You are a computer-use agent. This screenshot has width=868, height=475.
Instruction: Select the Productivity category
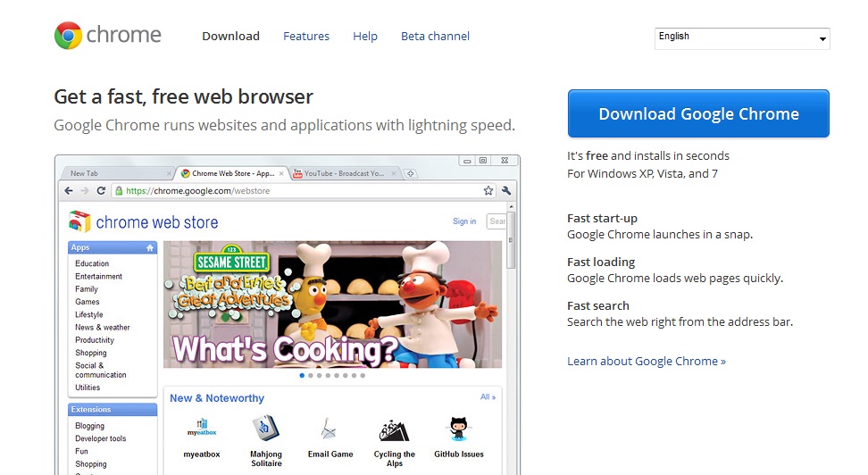click(x=95, y=340)
